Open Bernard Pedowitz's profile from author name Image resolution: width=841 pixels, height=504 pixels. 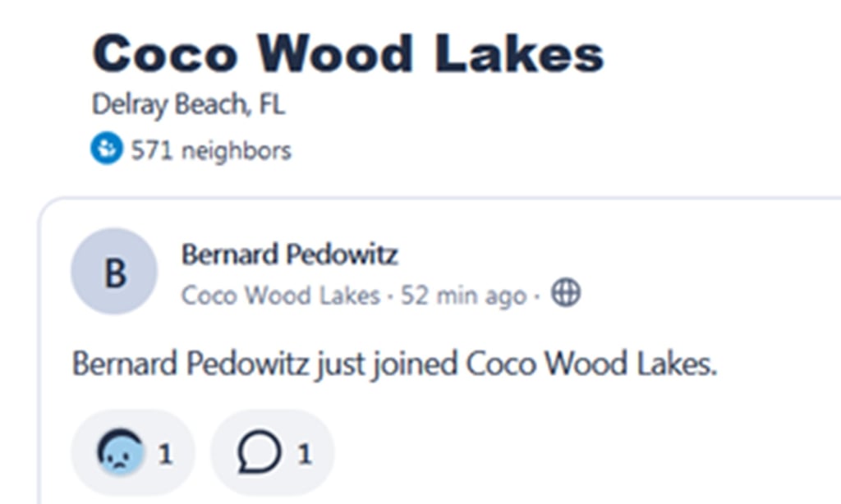(289, 254)
